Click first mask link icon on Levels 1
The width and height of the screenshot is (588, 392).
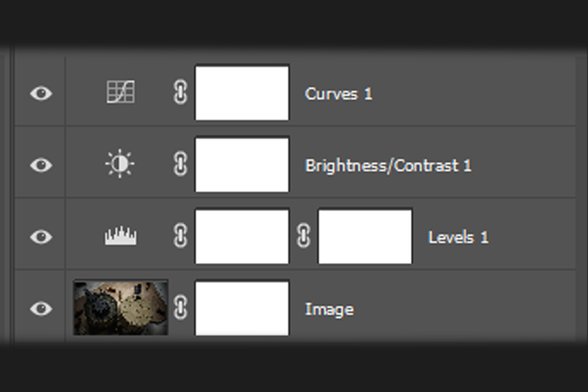pyautogui.click(x=180, y=236)
